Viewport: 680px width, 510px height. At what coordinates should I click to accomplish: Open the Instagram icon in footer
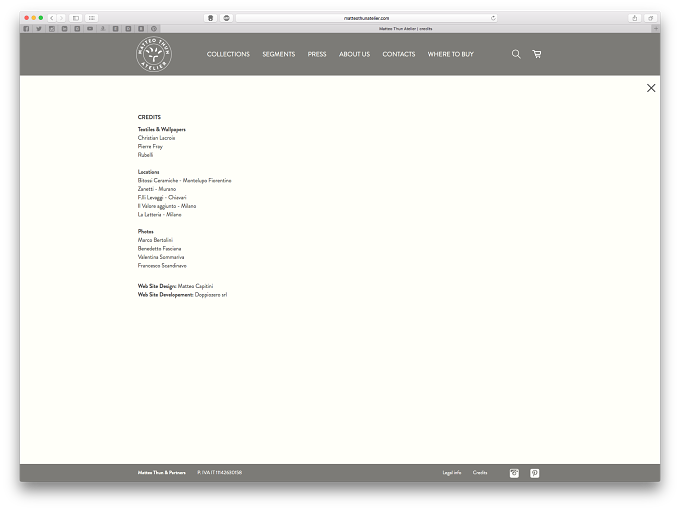tap(514, 473)
